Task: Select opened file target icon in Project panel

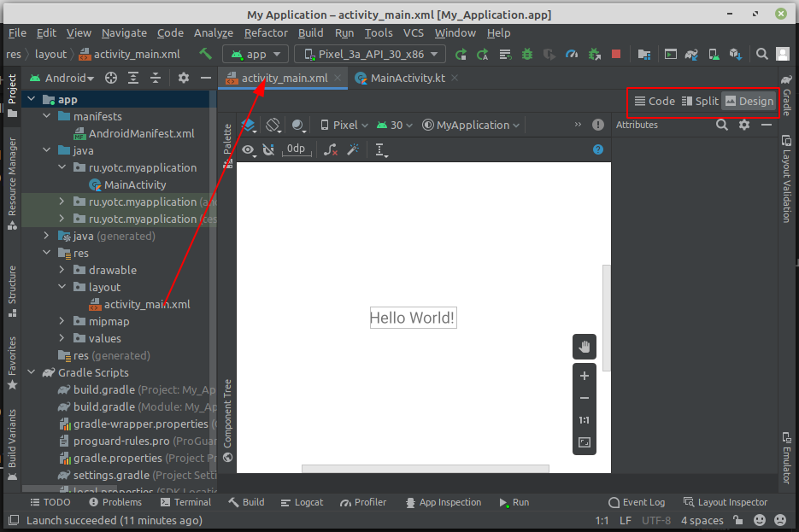Action: [111, 78]
